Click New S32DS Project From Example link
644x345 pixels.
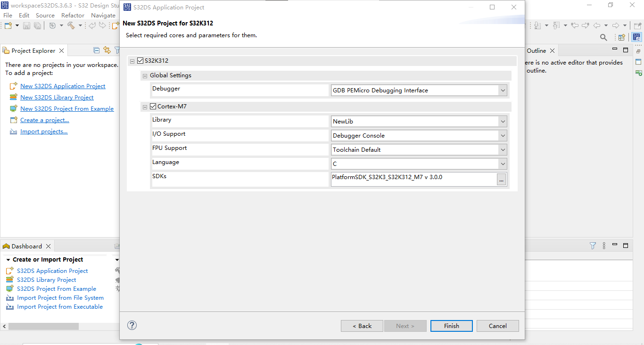tap(67, 108)
